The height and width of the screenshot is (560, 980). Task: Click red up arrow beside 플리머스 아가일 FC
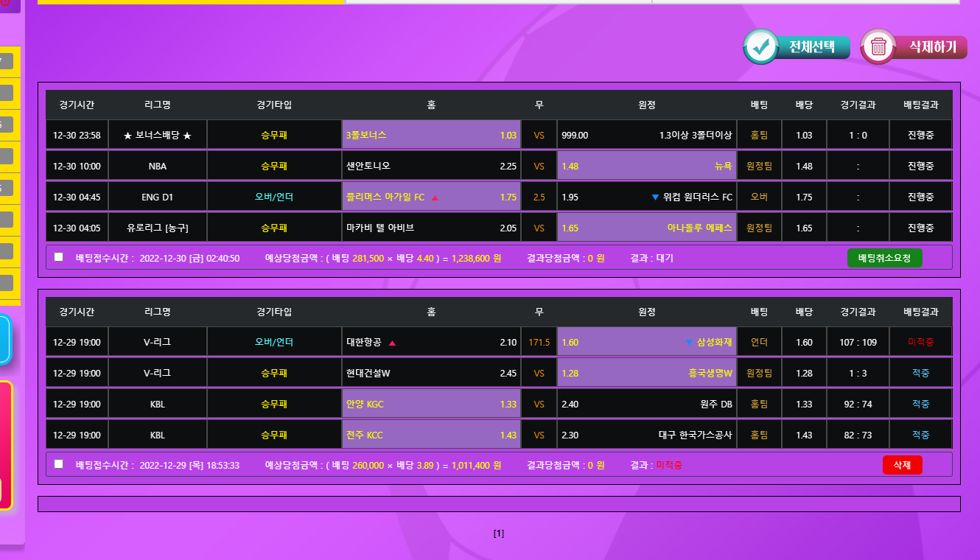click(435, 197)
